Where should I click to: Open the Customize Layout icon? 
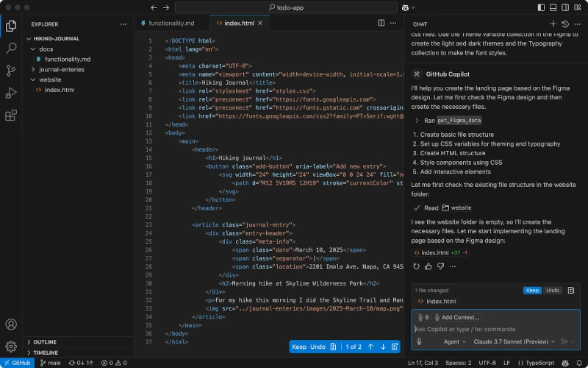pyautogui.click(x=577, y=7)
